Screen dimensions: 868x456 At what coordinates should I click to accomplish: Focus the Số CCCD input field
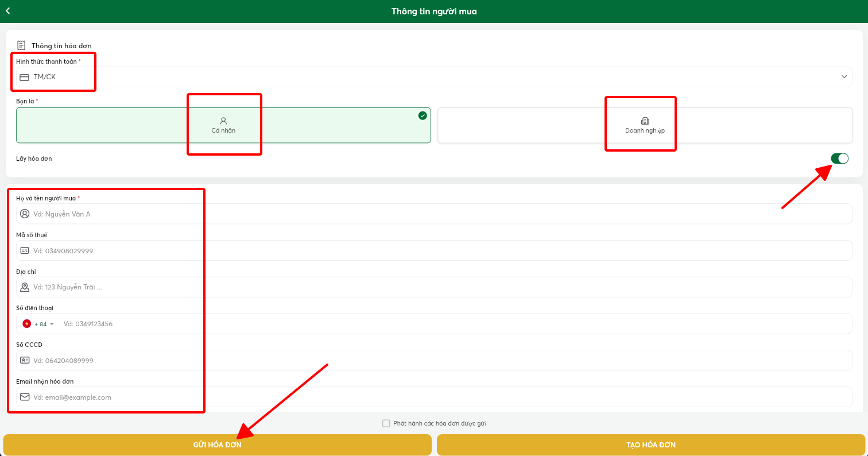[434, 360]
